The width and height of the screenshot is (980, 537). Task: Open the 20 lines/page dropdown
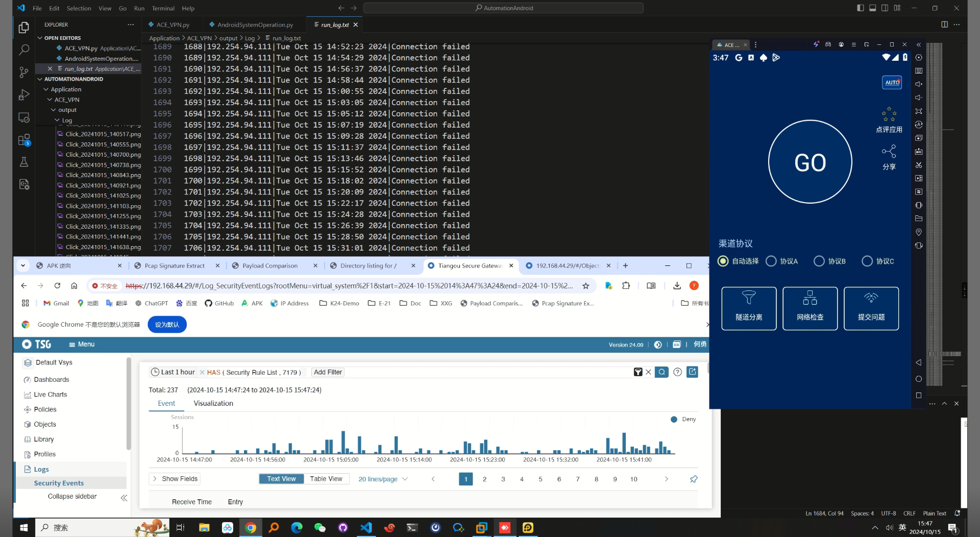[x=383, y=479]
